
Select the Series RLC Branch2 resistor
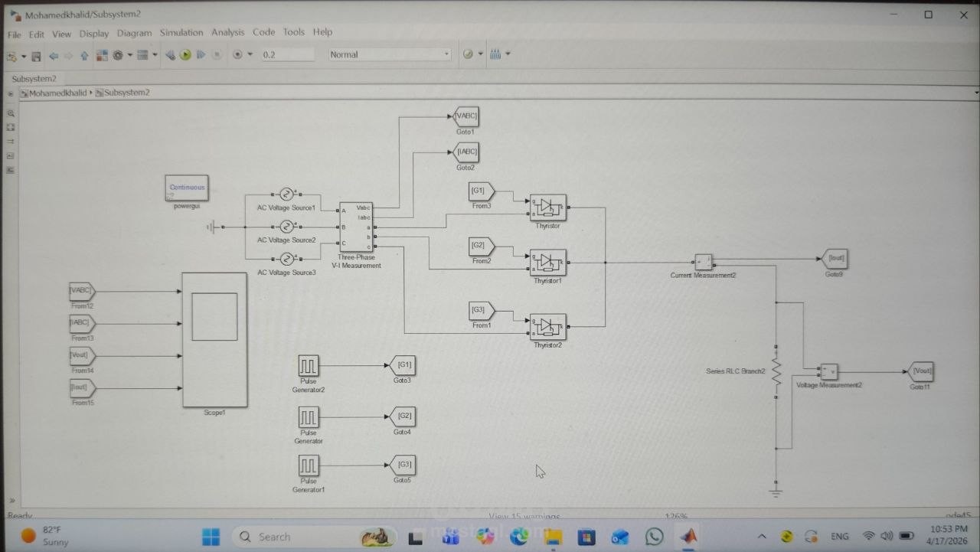point(776,372)
